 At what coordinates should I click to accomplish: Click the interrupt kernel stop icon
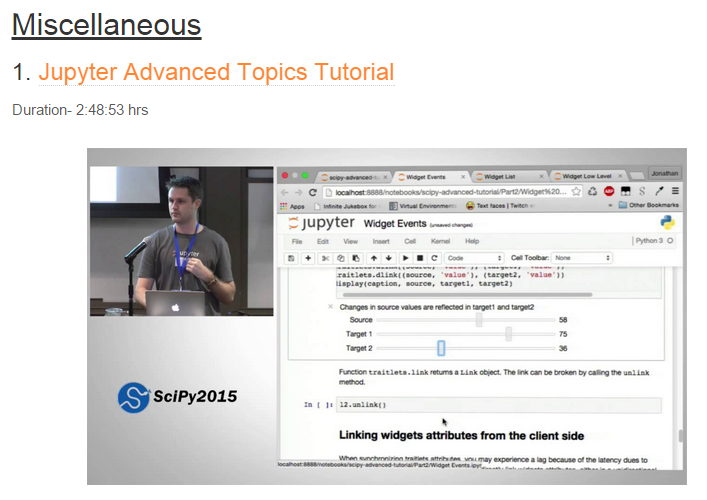pos(420,258)
